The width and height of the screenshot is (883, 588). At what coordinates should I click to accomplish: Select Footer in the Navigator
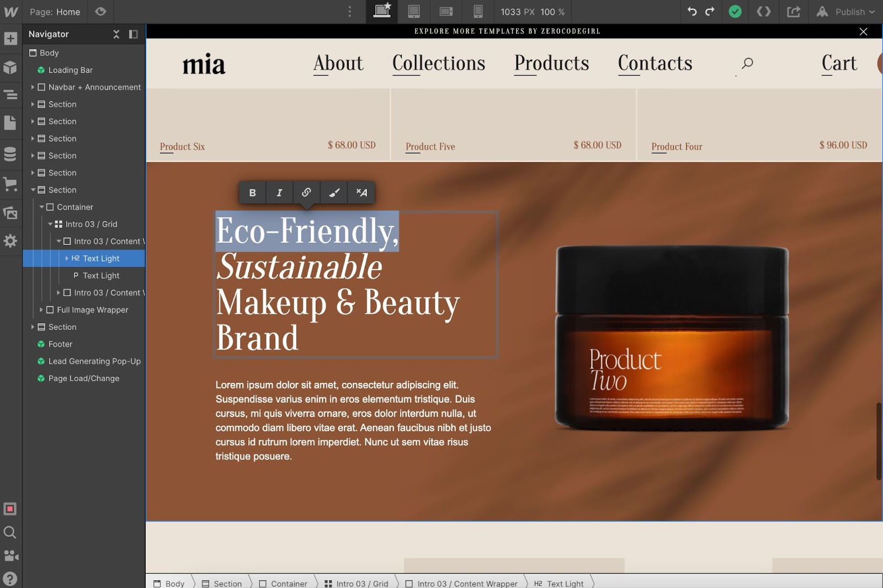60,344
